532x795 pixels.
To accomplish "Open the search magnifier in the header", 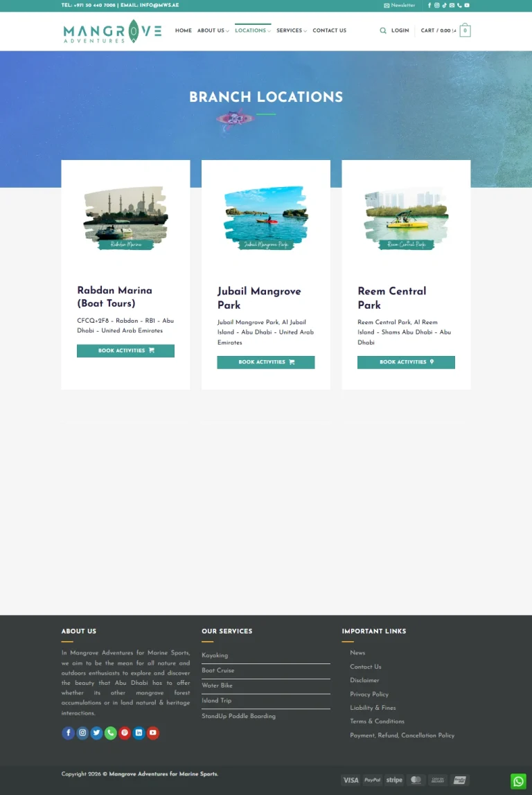I will (383, 30).
